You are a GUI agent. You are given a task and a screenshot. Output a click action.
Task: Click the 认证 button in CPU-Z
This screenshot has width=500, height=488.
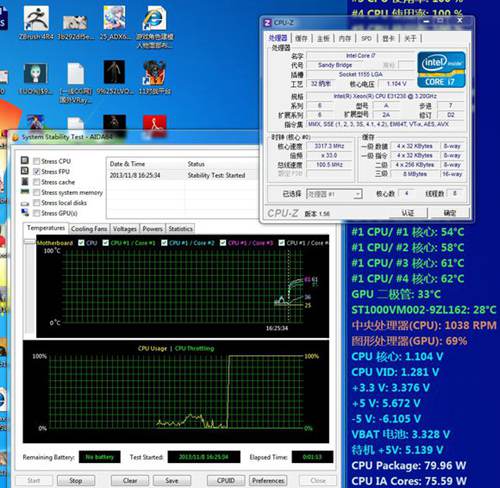pyautogui.click(x=408, y=212)
